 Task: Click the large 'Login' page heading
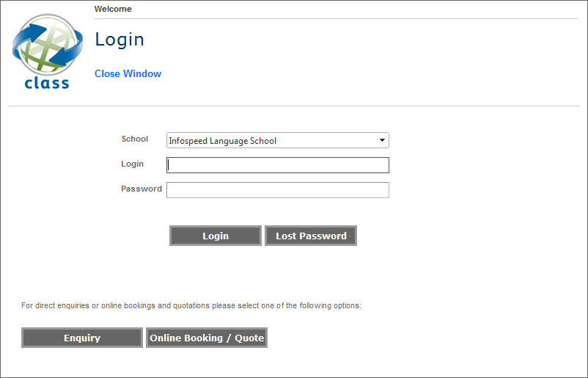pyautogui.click(x=120, y=40)
